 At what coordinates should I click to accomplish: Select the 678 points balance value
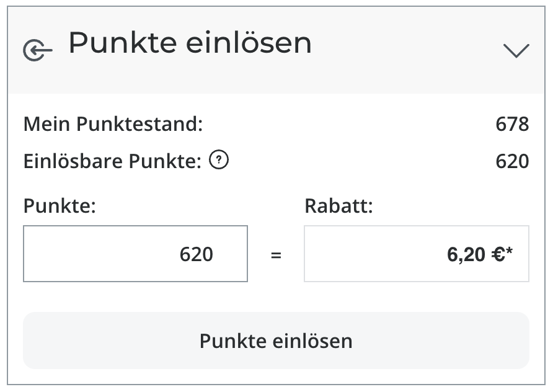pyautogui.click(x=512, y=124)
